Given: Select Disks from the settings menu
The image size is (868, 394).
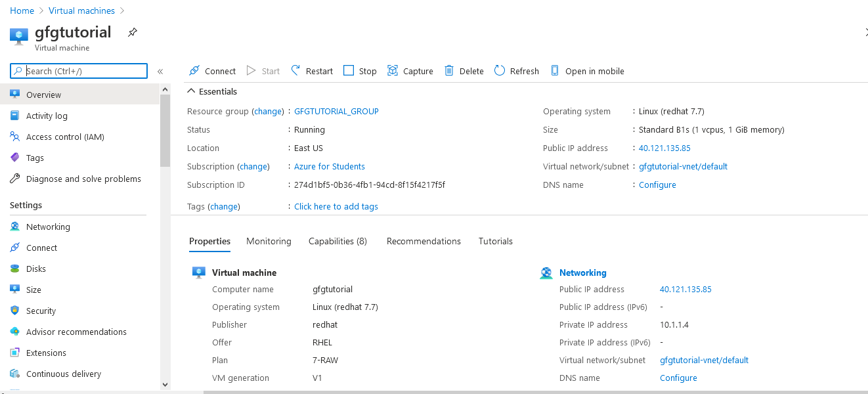Looking at the screenshot, I should [x=40, y=268].
